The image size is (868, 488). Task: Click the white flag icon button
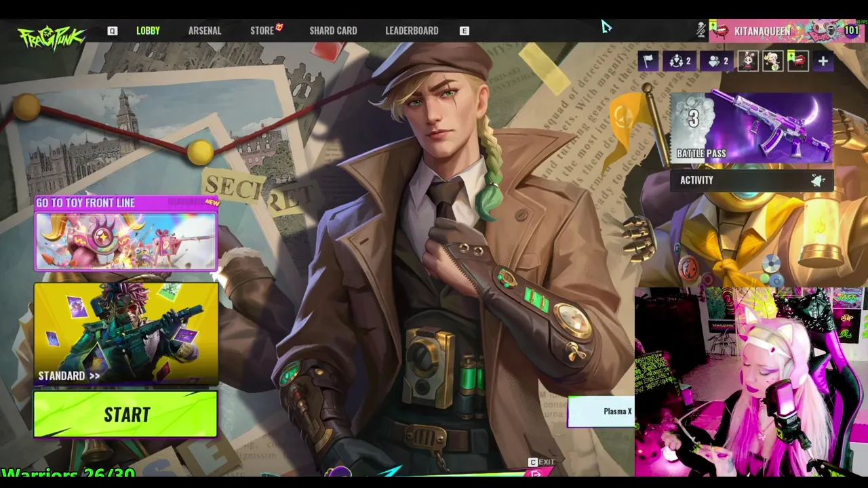click(x=648, y=61)
